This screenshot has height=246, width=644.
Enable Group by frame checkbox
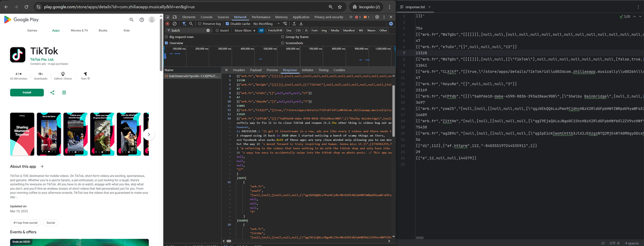click(x=283, y=37)
